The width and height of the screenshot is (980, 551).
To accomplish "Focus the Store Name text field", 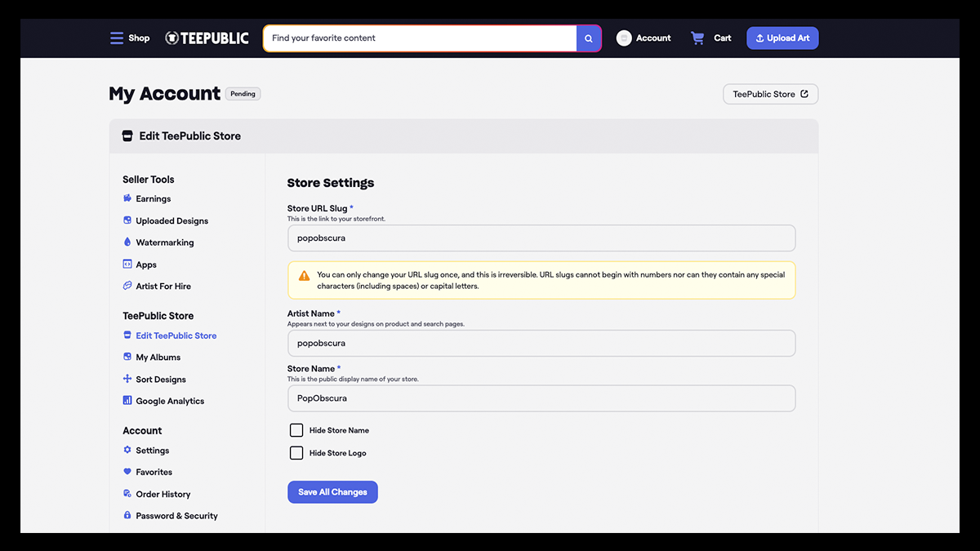I will (541, 398).
